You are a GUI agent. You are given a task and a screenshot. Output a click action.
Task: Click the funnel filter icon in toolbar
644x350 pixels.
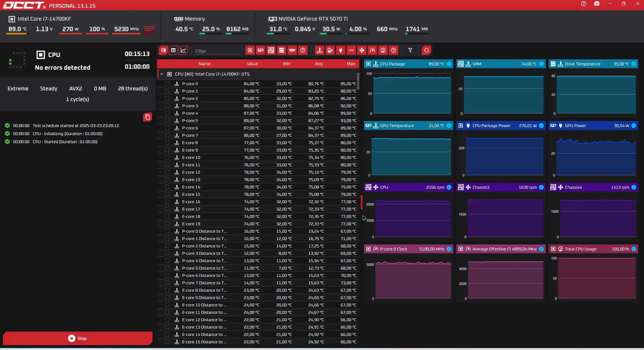pyautogui.click(x=410, y=50)
